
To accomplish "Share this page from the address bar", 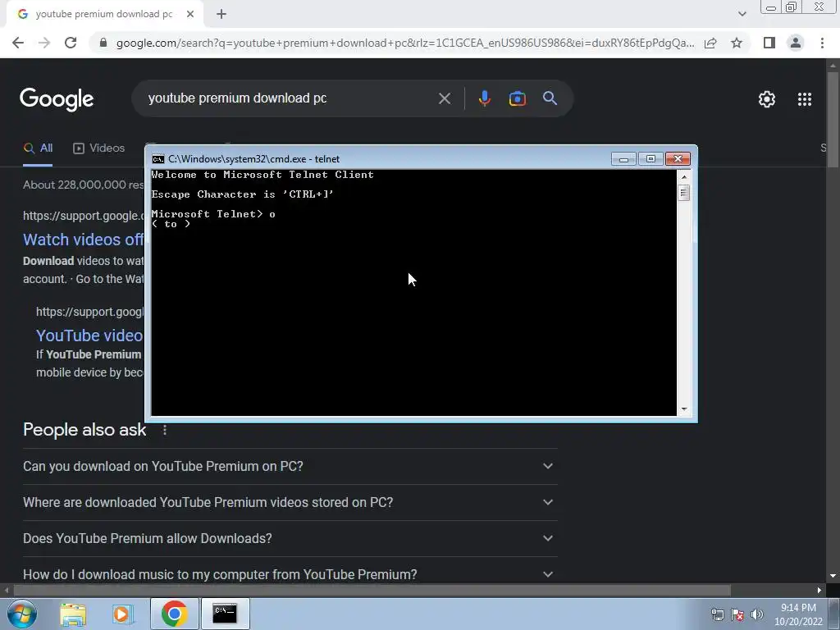I will [710, 43].
